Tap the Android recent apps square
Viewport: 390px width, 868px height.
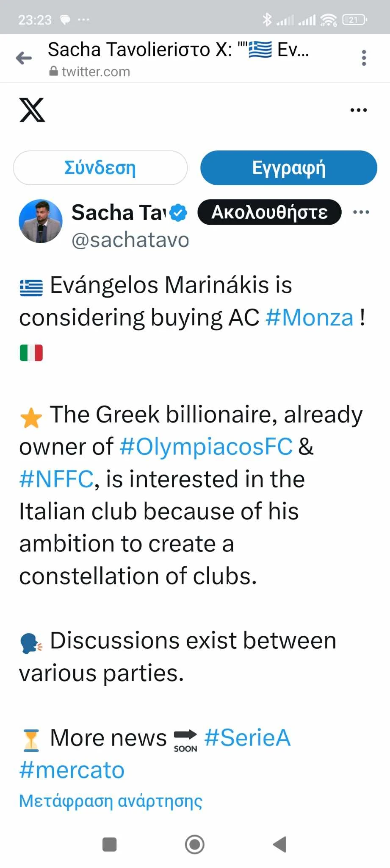point(110,844)
